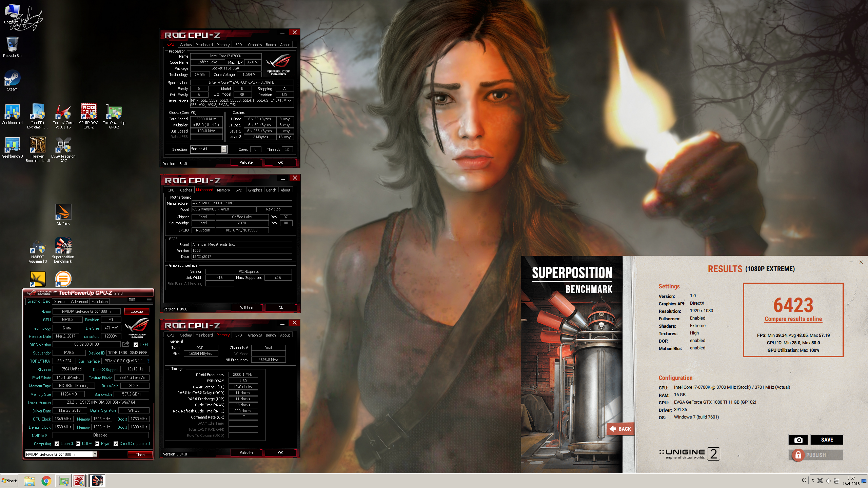Open the 3DMark desktop shortcut

[x=63, y=215]
